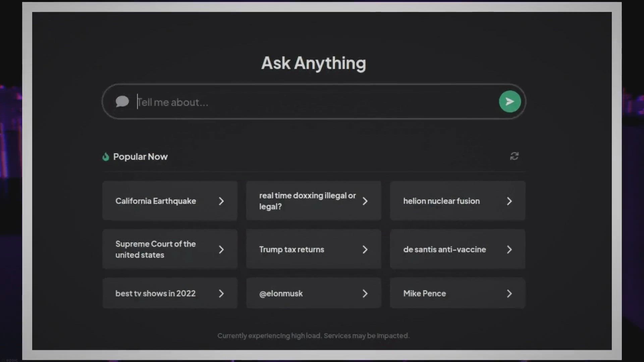
Task: Click the flame icon beside Popular Now
Action: (x=106, y=157)
